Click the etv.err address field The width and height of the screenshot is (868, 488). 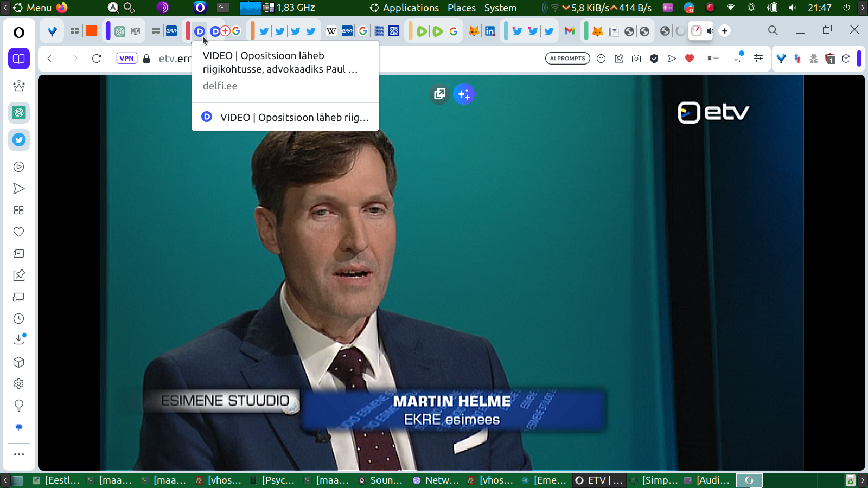175,59
